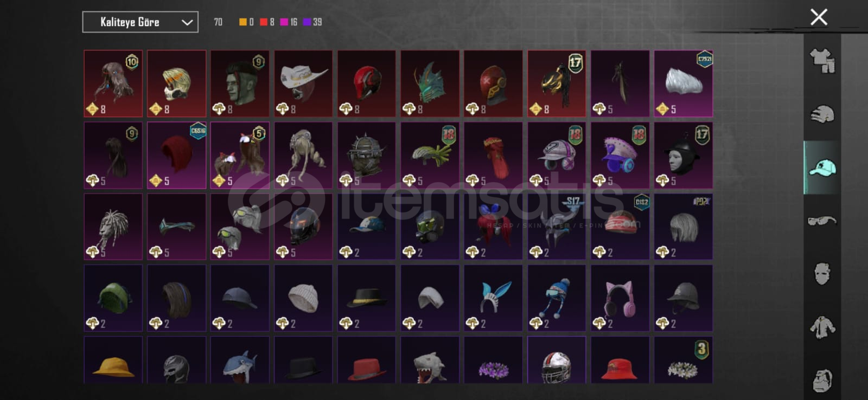Screen dimensions: 868x400
Task: Open the glasses category icon
Action: coord(822,221)
